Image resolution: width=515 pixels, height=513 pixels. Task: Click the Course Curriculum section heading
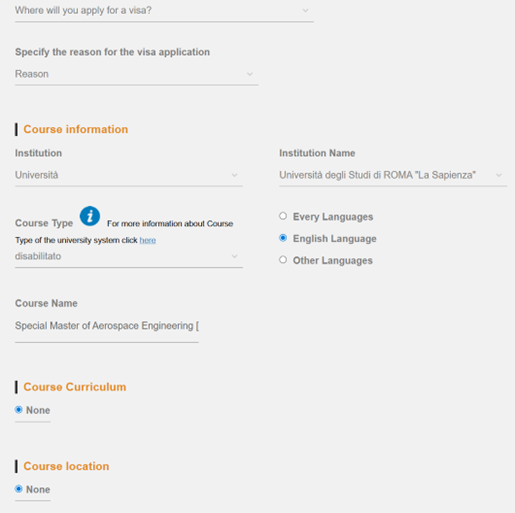pyautogui.click(x=75, y=387)
